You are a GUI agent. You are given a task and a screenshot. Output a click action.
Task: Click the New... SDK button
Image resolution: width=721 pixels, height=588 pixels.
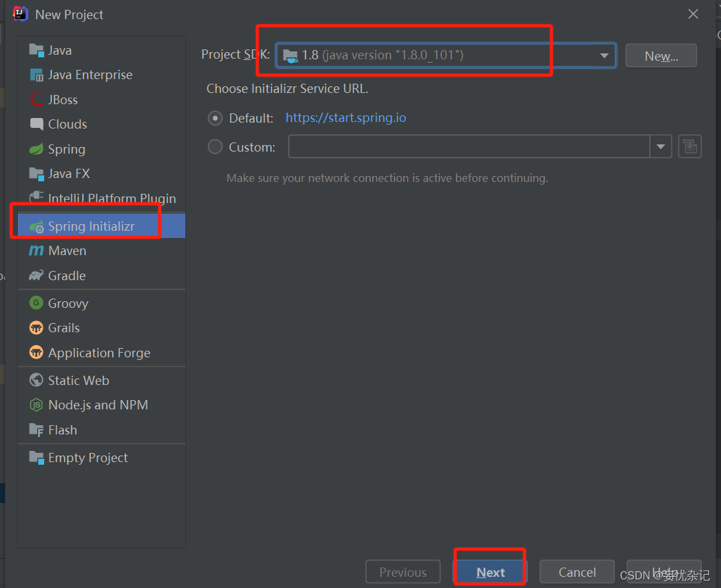(661, 55)
